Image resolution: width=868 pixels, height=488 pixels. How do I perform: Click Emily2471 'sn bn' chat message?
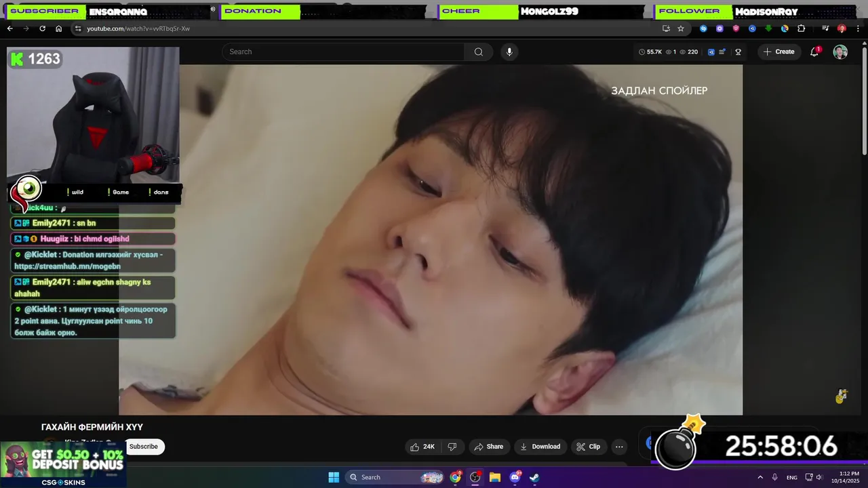(93, 223)
